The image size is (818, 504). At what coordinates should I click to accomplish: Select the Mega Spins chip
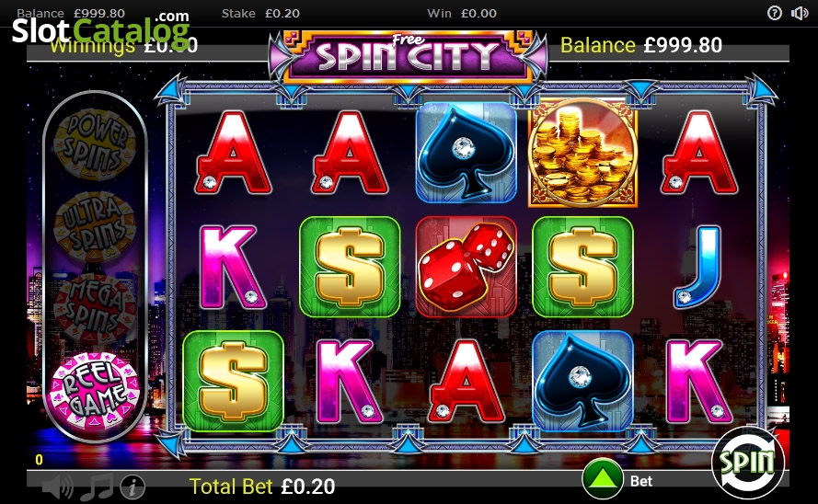95,308
